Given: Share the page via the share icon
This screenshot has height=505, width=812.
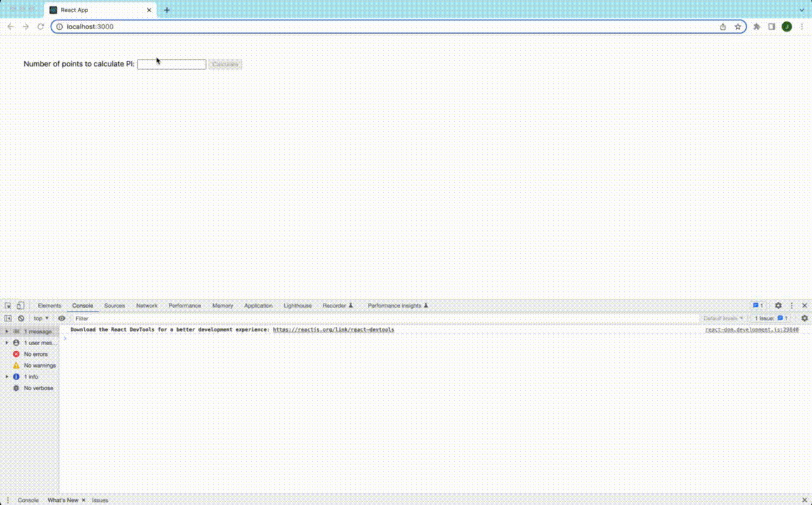Looking at the screenshot, I should 723,27.
